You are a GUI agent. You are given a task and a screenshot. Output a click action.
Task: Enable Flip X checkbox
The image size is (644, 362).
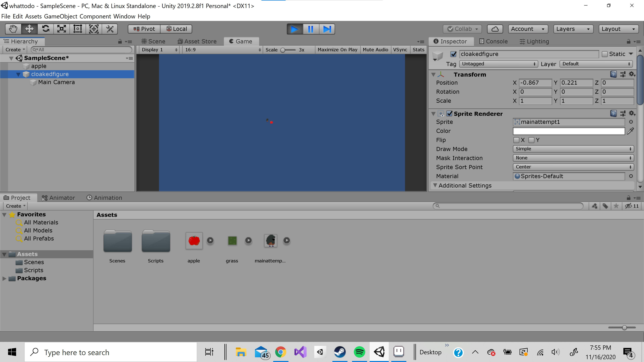tap(516, 140)
